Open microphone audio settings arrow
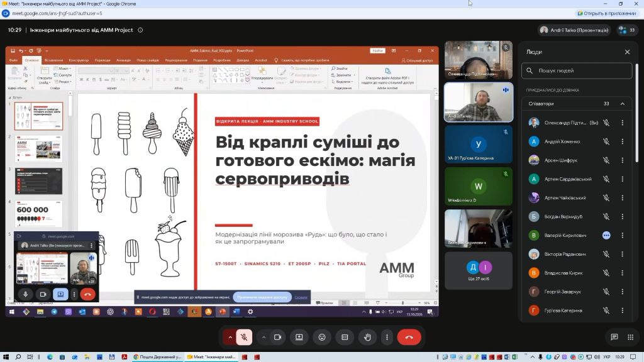This screenshot has width=644, height=362. coord(230,337)
